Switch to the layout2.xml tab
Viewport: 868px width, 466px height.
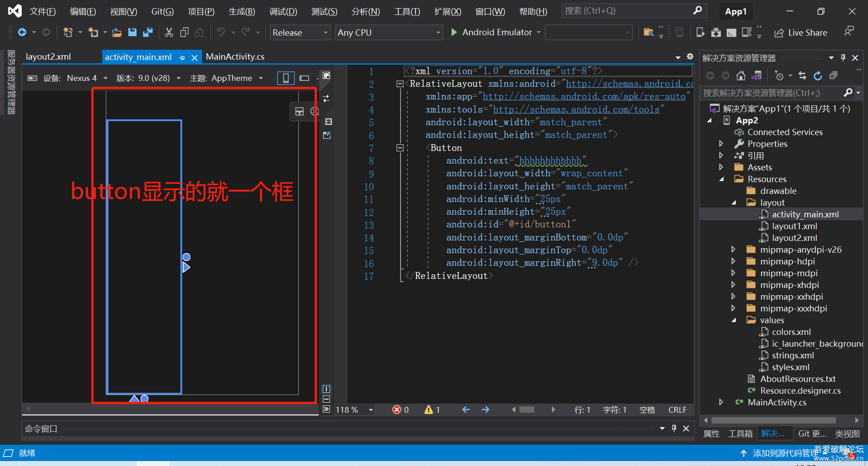(x=48, y=57)
